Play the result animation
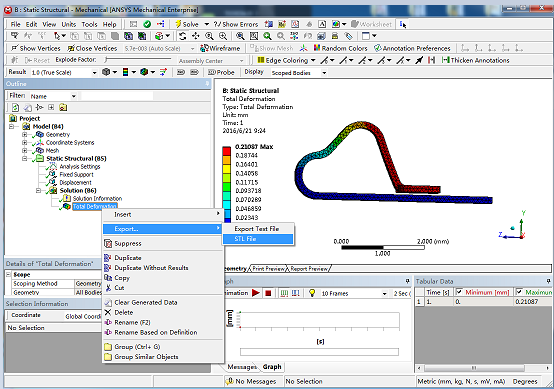Image resolution: width=554 pixels, height=389 pixels. (x=256, y=293)
